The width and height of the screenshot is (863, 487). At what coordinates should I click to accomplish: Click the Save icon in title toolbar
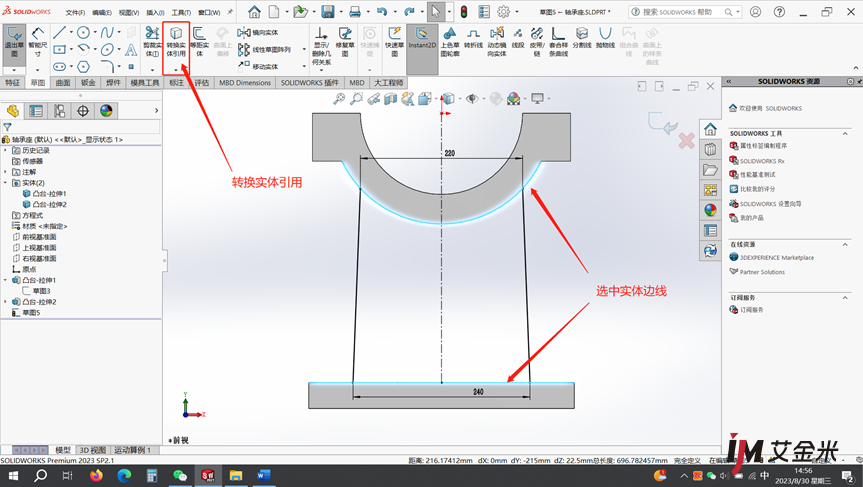pyautogui.click(x=328, y=12)
